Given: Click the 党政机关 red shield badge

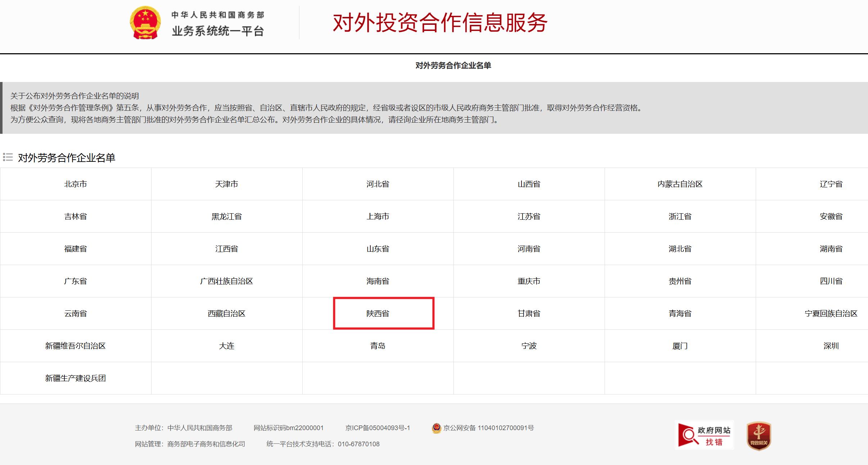Looking at the screenshot, I should [x=759, y=436].
